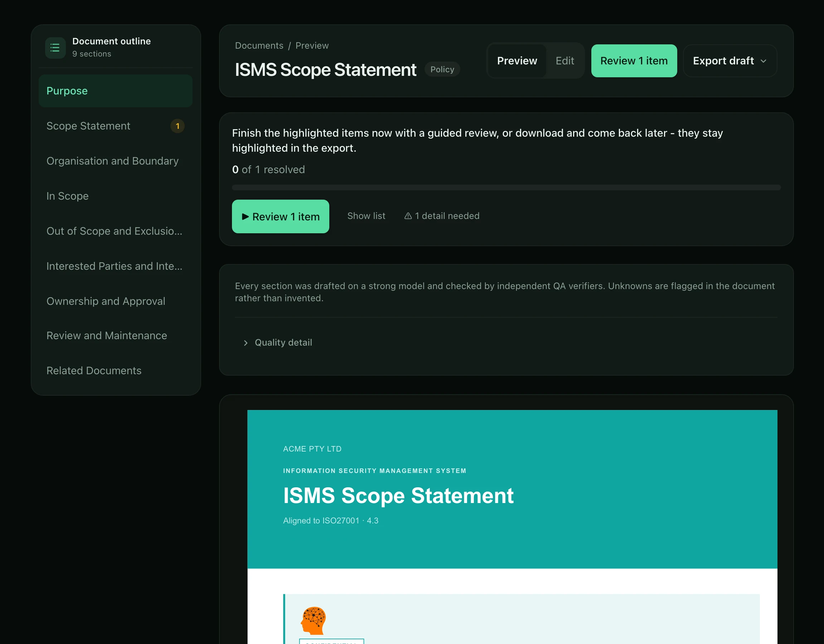
Task: Select Scope Statement in the outline
Action: (x=116, y=126)
